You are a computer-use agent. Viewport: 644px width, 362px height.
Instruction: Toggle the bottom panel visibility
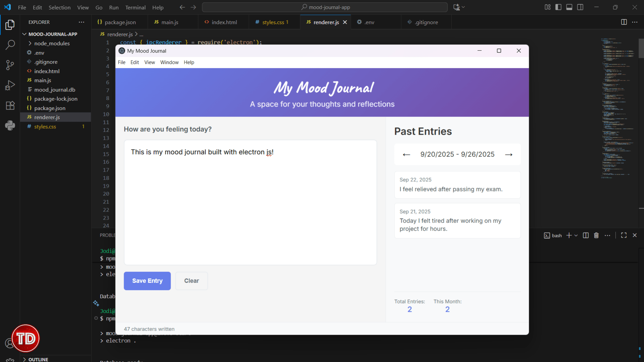click(x=569, y=7)
